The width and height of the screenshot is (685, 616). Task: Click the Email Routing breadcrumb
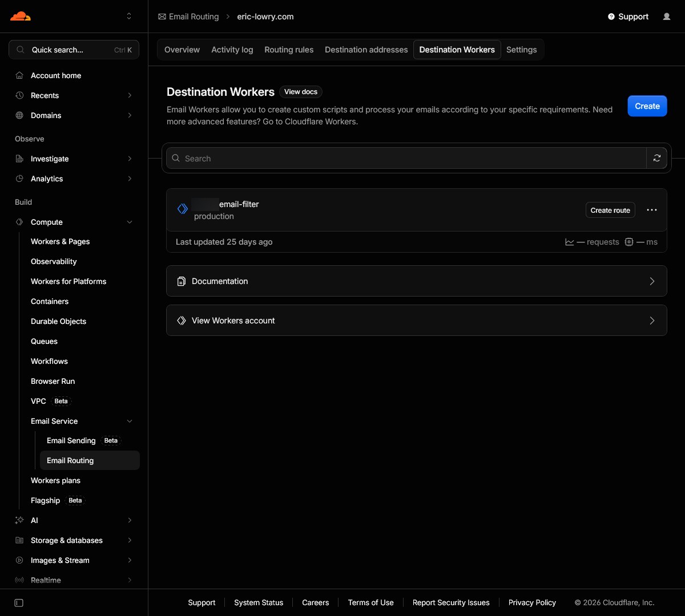[x=188, y=17]
